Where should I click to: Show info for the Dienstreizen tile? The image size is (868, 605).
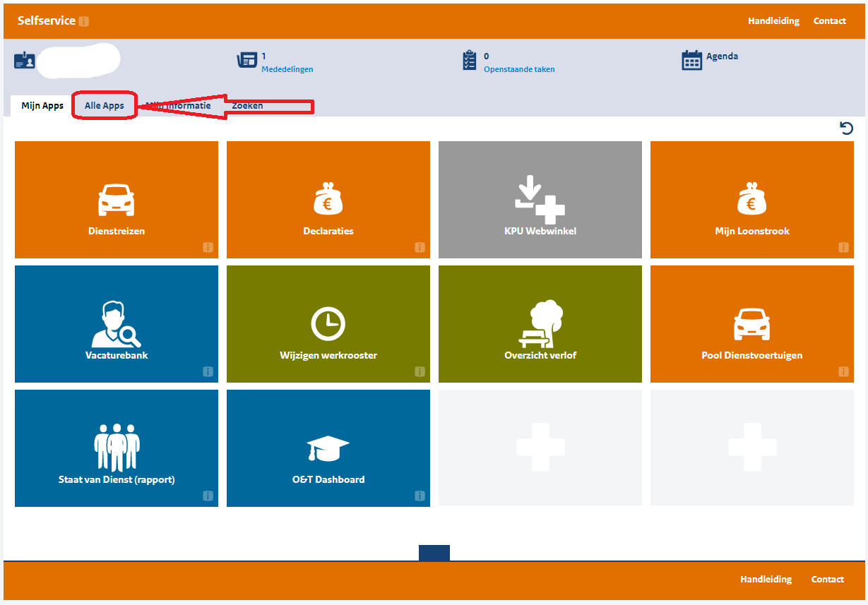(x=208, y=248)
